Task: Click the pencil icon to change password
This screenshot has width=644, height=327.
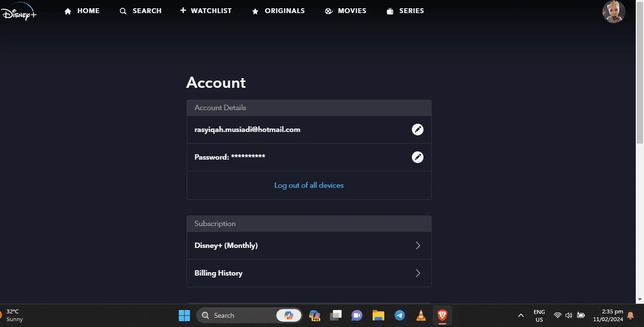Action: (x=417, y=157)
